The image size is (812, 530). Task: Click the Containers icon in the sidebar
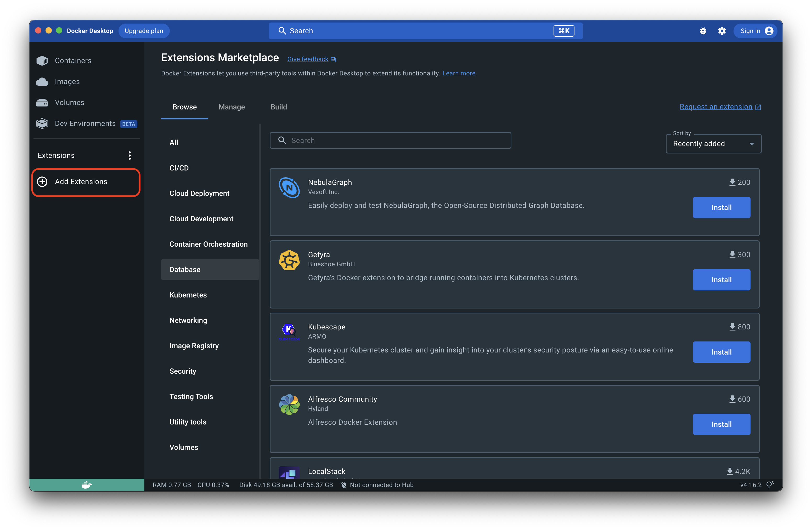coord(42,61)
